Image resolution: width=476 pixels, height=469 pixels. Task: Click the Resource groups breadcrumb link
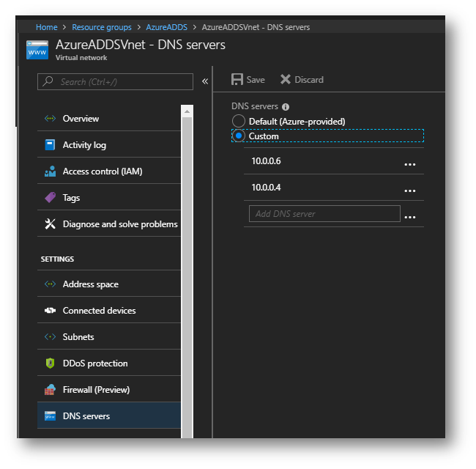(x=102, y=27)
